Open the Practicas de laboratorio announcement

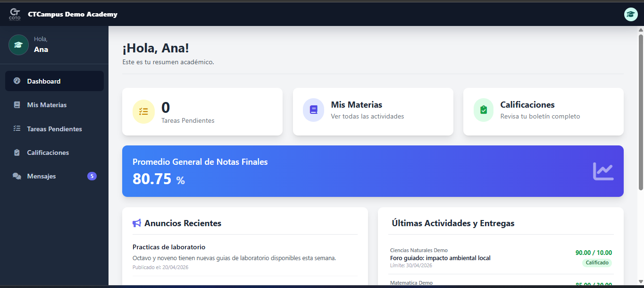pos(169,247)
